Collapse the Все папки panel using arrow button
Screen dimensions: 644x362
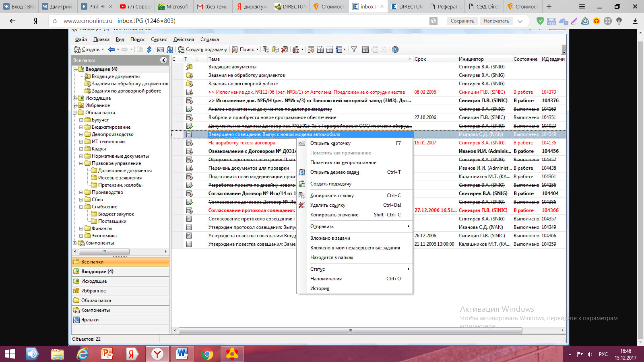pos(163,60)
